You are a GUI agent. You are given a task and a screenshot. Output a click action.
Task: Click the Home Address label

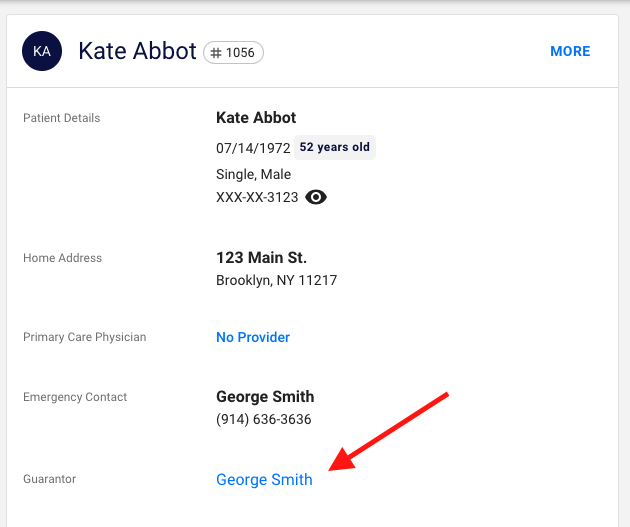[62, 258]
